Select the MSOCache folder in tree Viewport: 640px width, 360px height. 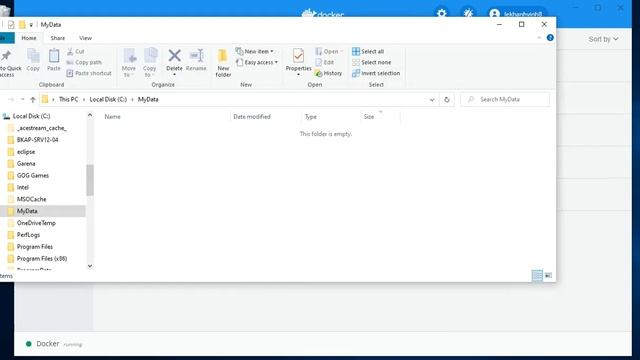pos(31,199)
